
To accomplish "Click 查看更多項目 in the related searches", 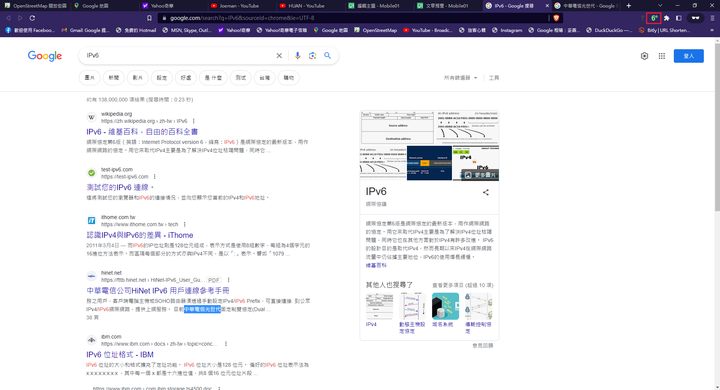I will point(462,285).
